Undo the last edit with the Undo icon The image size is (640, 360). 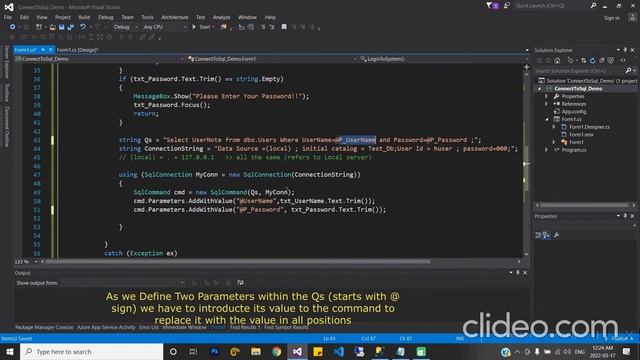[x=83, y=27]
